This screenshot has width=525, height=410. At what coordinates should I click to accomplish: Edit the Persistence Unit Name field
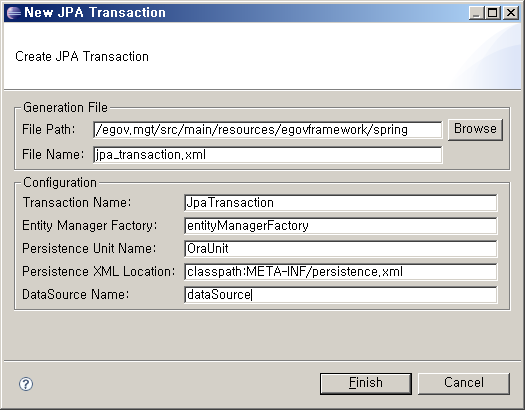point(341,249)
